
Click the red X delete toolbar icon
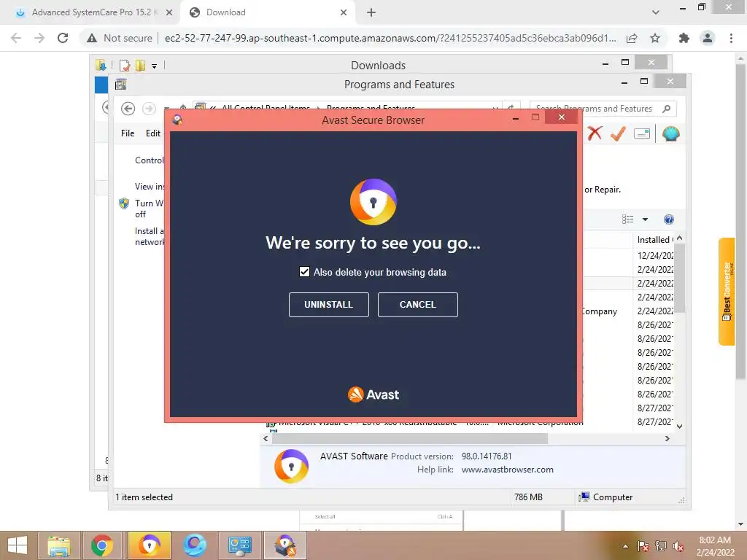point(595,133)
